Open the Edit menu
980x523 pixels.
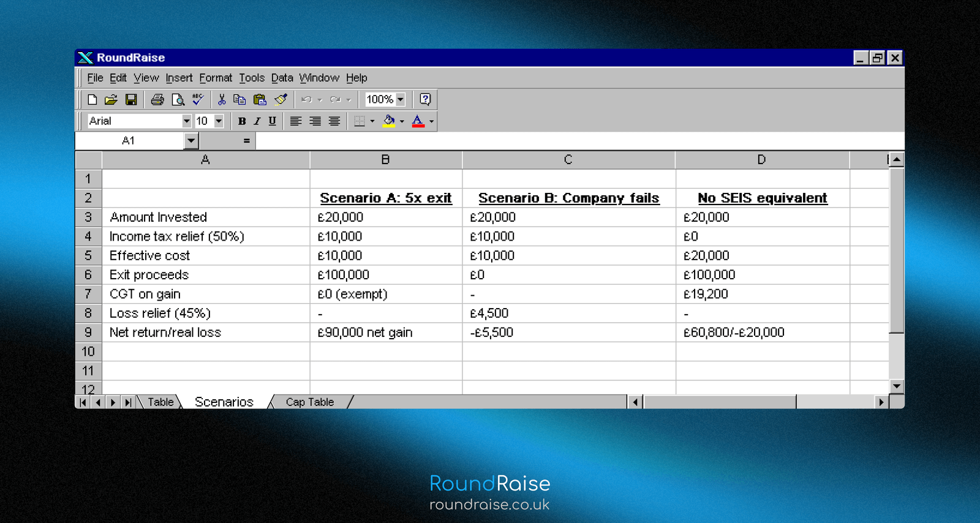[x=118, y=78]
